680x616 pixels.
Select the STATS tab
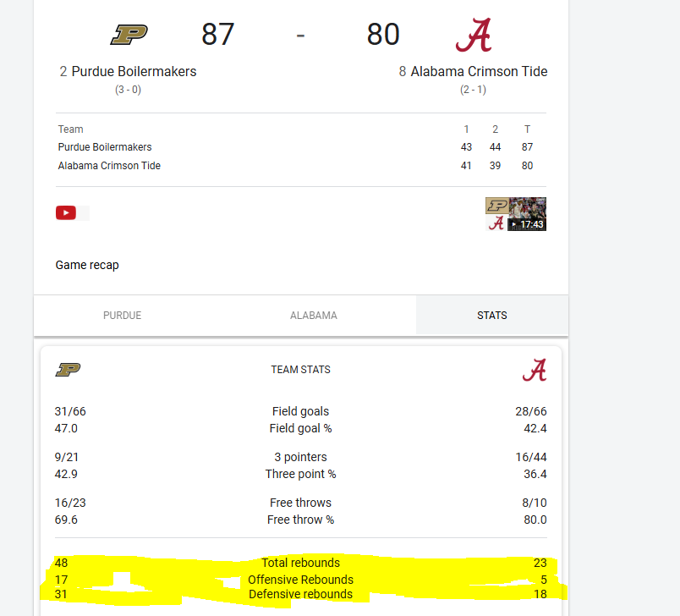pos(492,316)
